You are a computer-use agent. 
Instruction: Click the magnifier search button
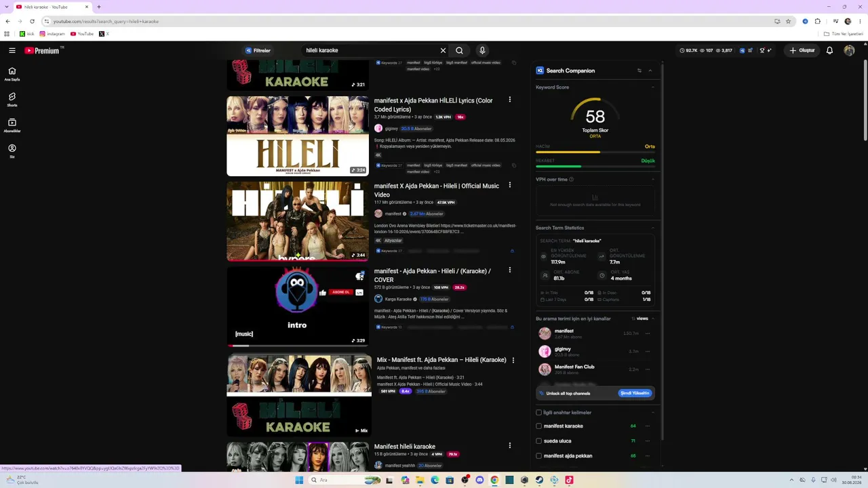coord(459,50)
